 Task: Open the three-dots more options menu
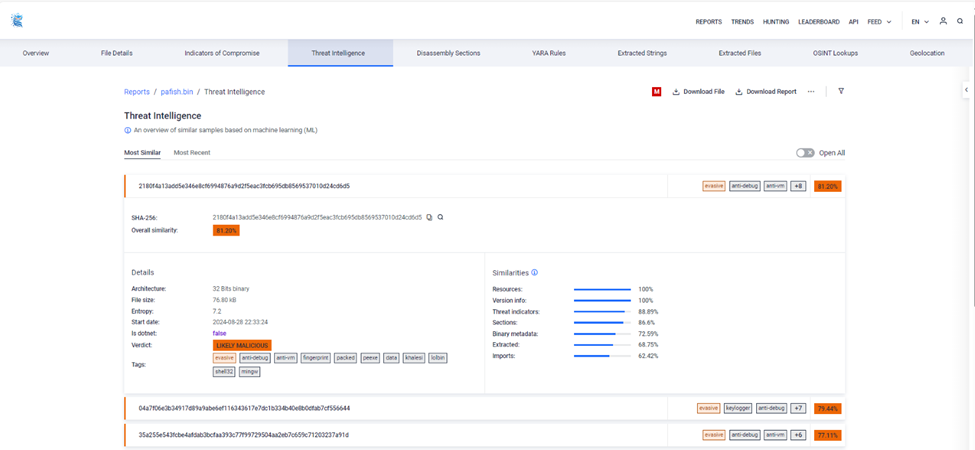(x=811, y=91)
